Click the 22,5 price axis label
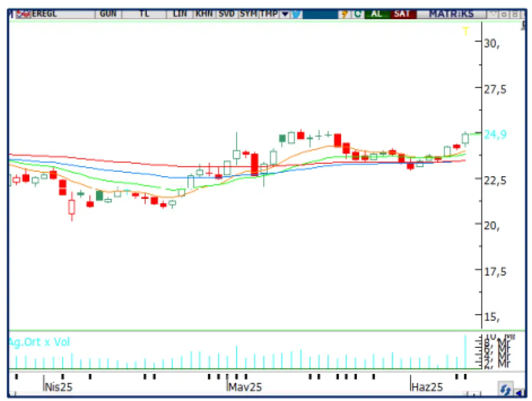Image resolution: width=532 pixels, height=401 pixels. click(x=495, y=181)
